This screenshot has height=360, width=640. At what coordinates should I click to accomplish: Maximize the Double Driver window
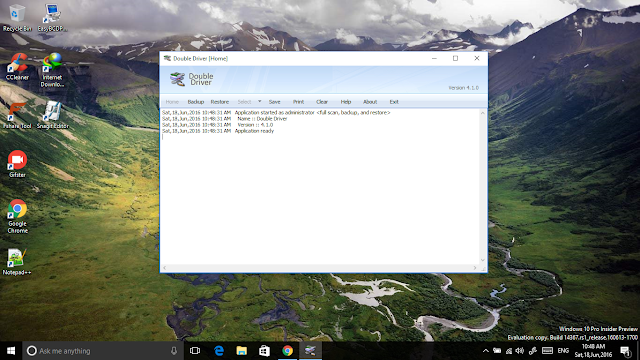coord(456,58)
